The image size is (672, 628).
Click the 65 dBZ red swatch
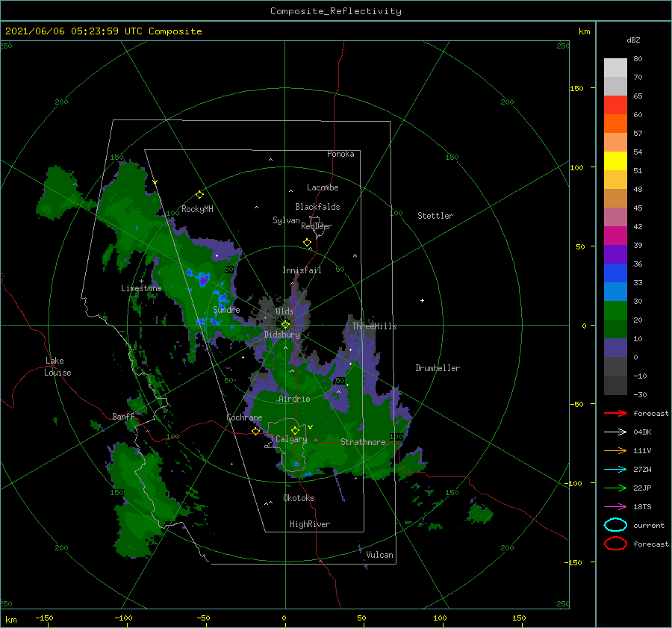pyautogui.click(x=615, y=105)
